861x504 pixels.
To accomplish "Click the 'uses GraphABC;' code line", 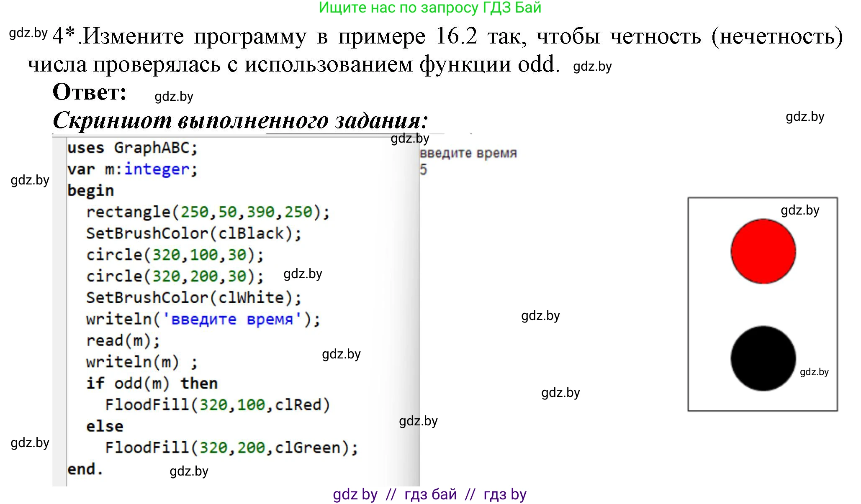I will pos(132,148).
